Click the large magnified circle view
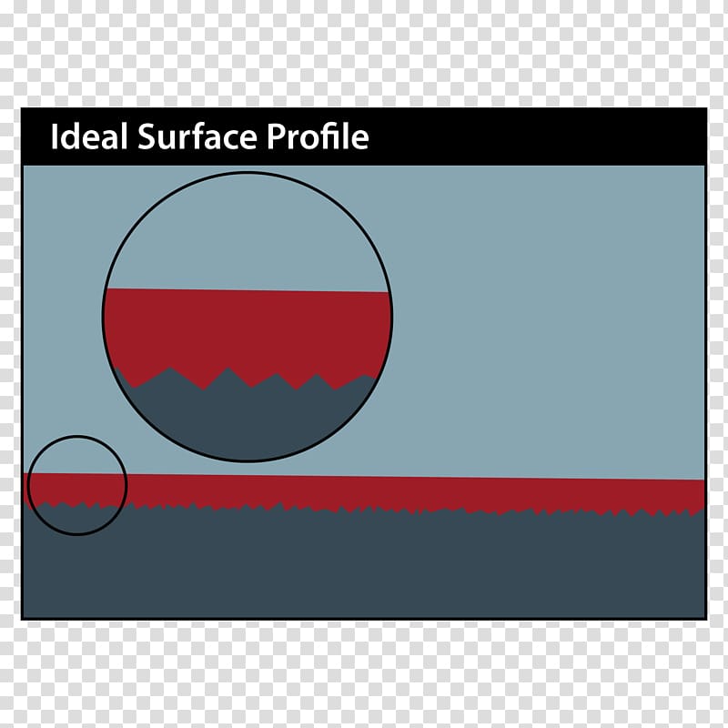Screen dimensions: 728x728 pyautogui.click(x=248, y=317)
